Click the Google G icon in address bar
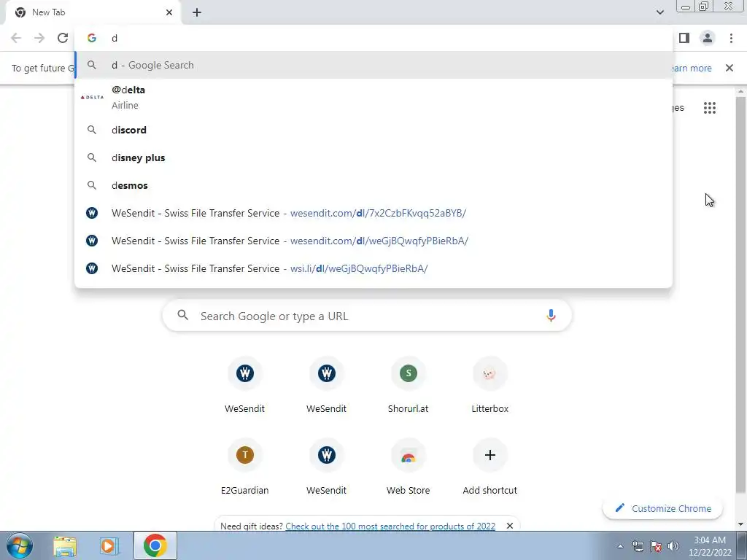This screenshot has height=560, width=747. click(x=92, y=38)
